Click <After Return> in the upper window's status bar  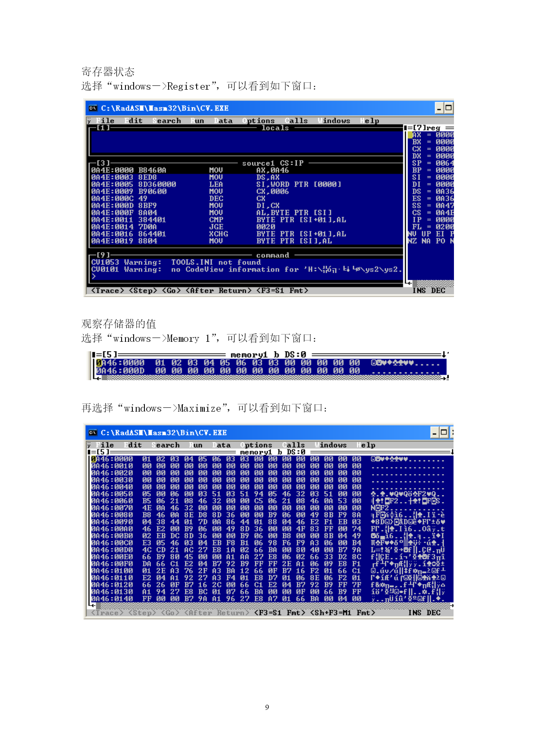pos(219,291)
